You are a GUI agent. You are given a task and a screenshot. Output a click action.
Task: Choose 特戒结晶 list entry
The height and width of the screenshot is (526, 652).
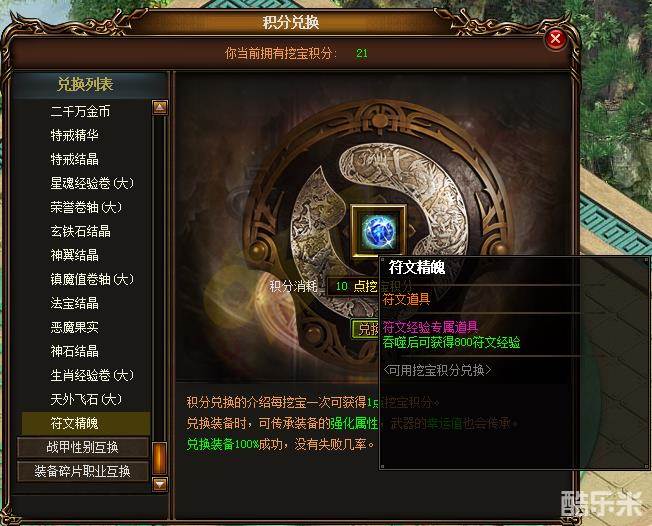tap(74, 159)
